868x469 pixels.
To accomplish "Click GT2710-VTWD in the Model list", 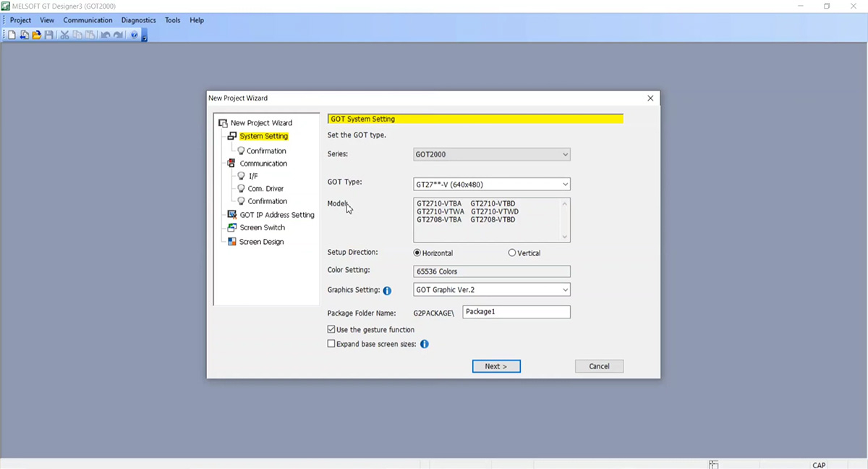I will [495, 211].
